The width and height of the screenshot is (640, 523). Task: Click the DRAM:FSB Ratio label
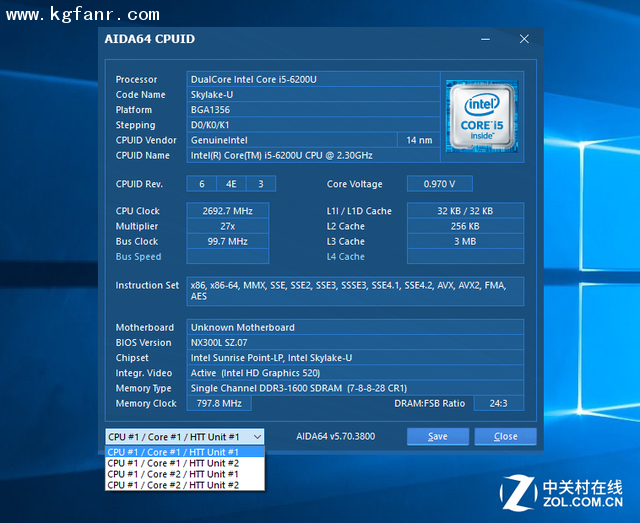pyautogui.click(x=429, y=403)
